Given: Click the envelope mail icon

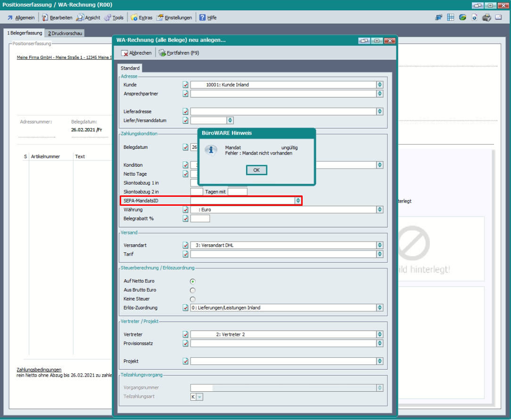Looking at the screenshot, I should click(499, 17).
